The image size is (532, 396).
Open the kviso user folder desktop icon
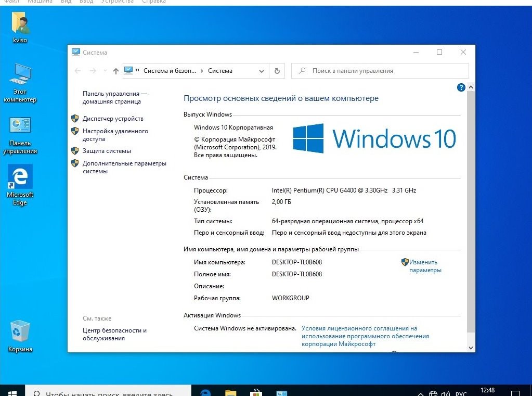(20, 27)
